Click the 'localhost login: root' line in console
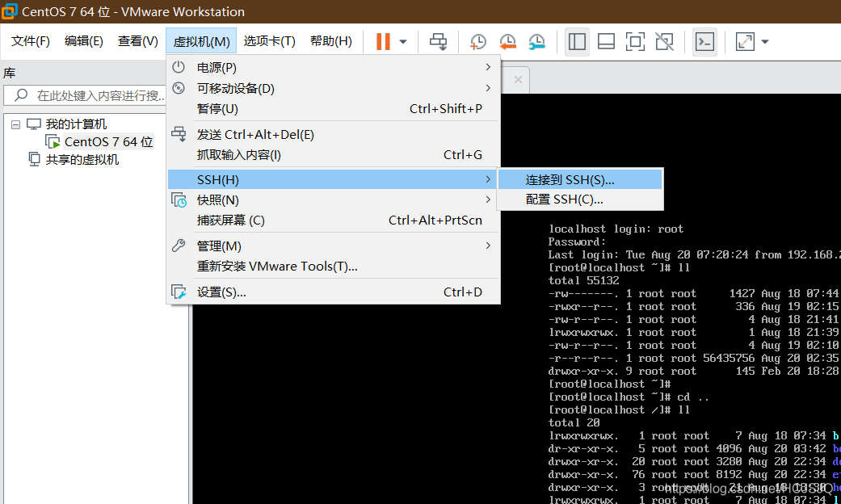Viewport: 841px width, 504px height. 616,229
